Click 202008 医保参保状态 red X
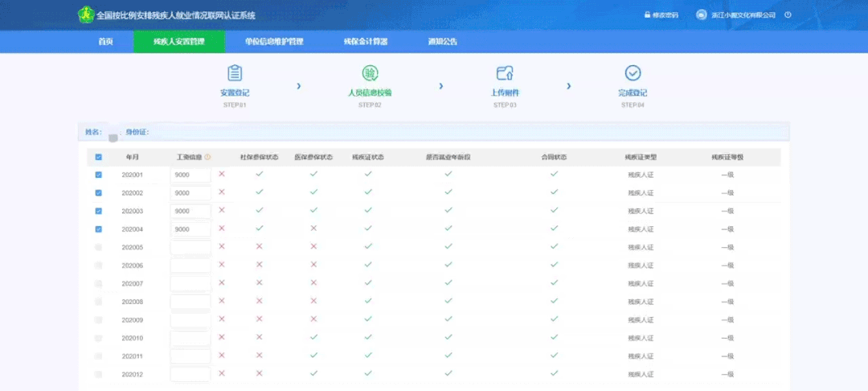Viewport: 868px width, 391px height. 313,301
